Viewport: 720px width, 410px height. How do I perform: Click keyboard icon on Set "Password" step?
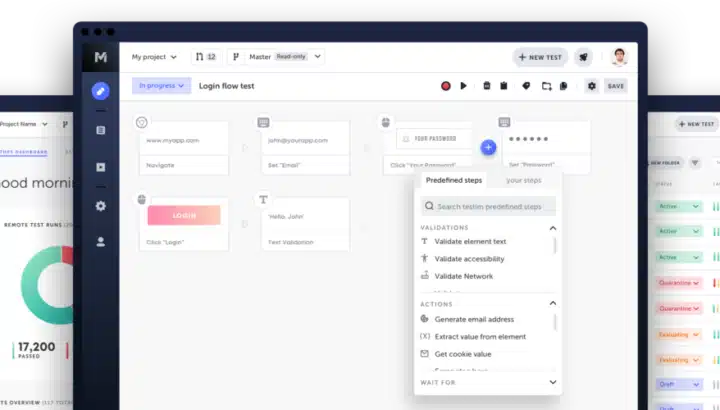pos(504,122)
